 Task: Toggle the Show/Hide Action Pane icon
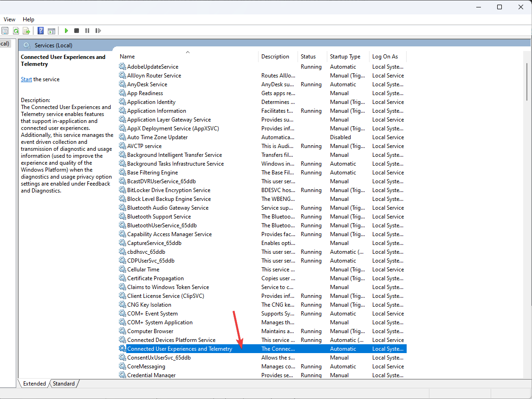(x=52, y=31)
